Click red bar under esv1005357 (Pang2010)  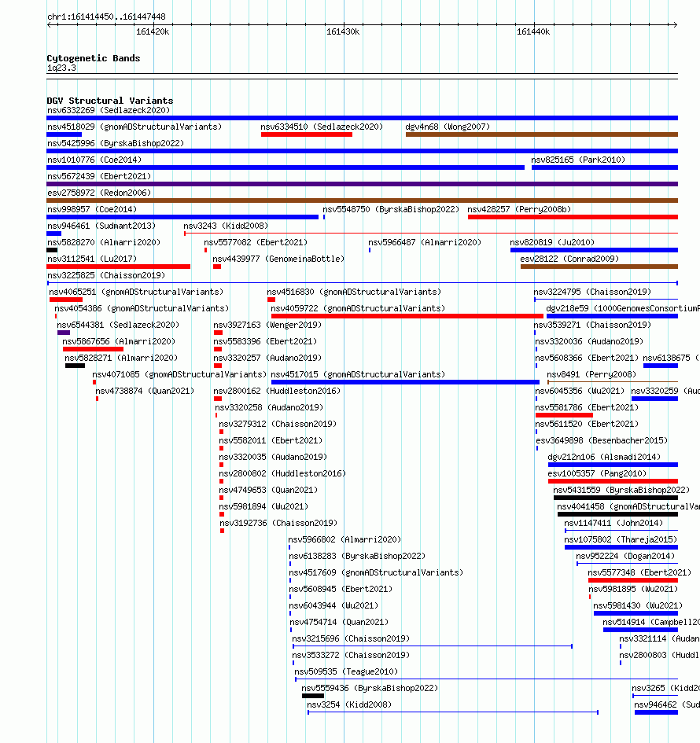[x=613, y=481]
